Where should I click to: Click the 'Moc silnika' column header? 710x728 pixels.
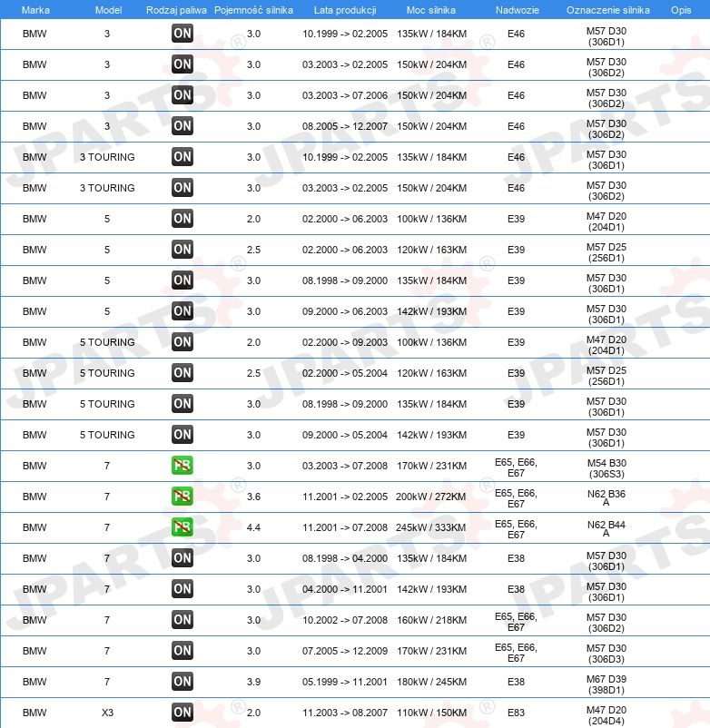point(431,10)
